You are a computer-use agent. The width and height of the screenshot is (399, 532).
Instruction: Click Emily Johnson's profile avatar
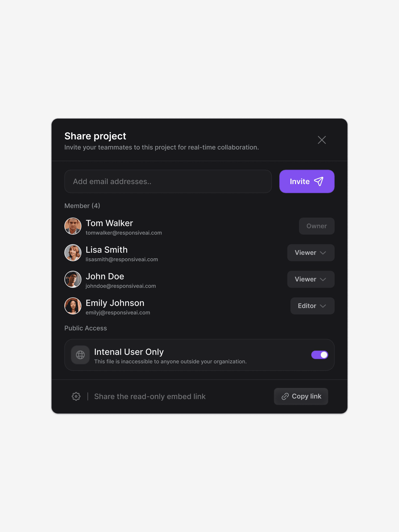tap(73, 306)
